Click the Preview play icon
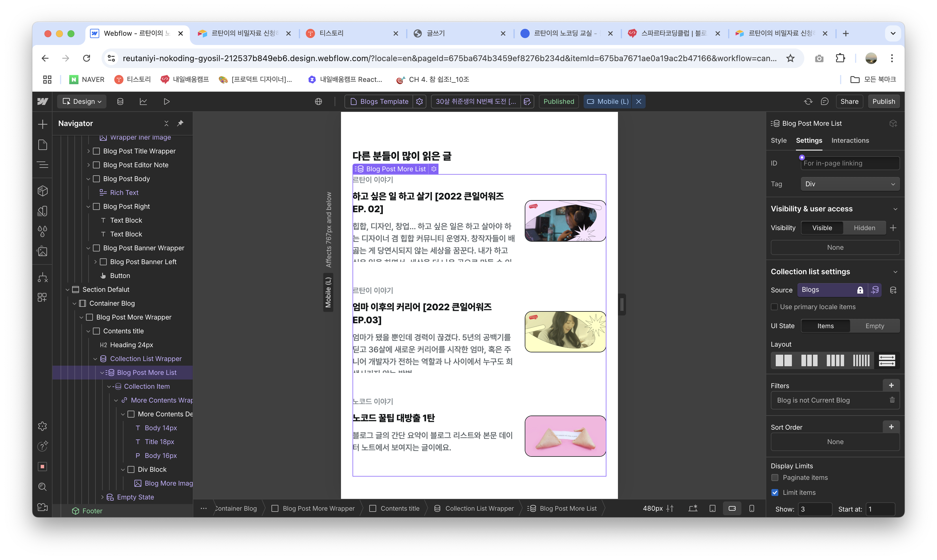 coord(166,102)
